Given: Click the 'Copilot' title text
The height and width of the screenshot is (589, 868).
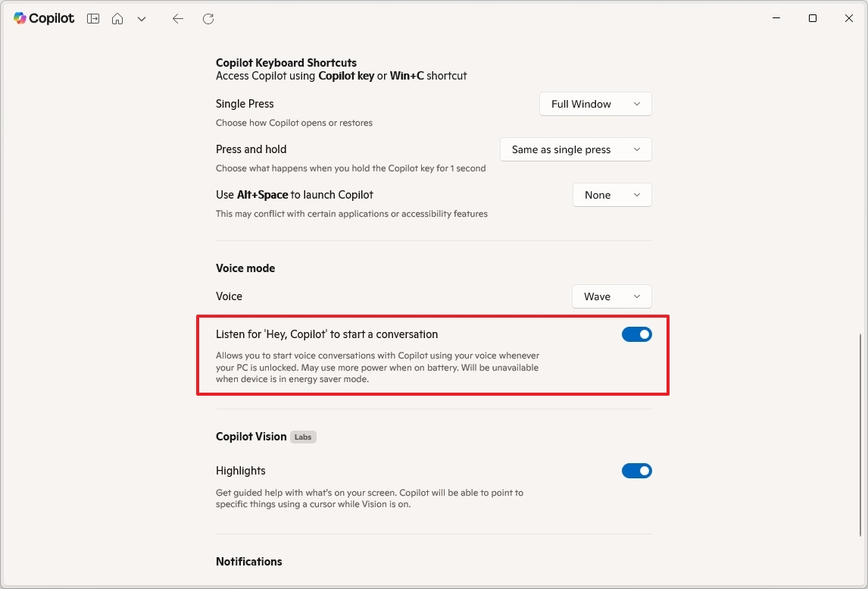Looking at the screenshot, I should tap(52, 18).
